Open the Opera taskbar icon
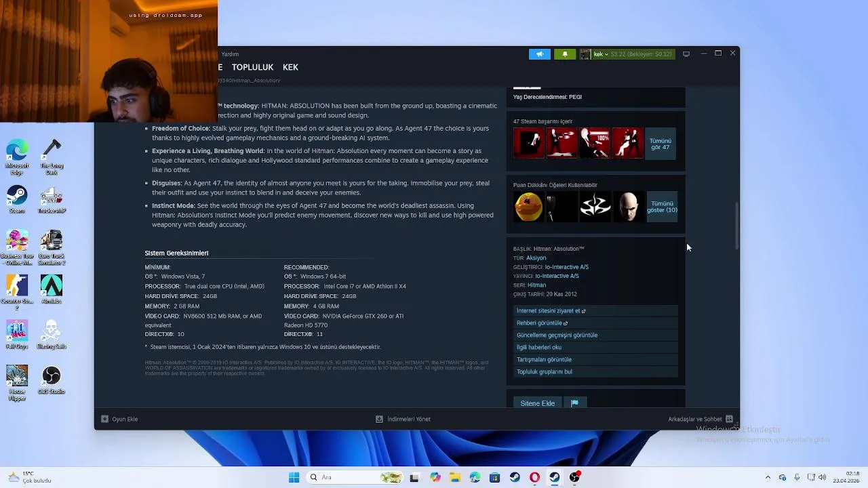 point(534,477)
